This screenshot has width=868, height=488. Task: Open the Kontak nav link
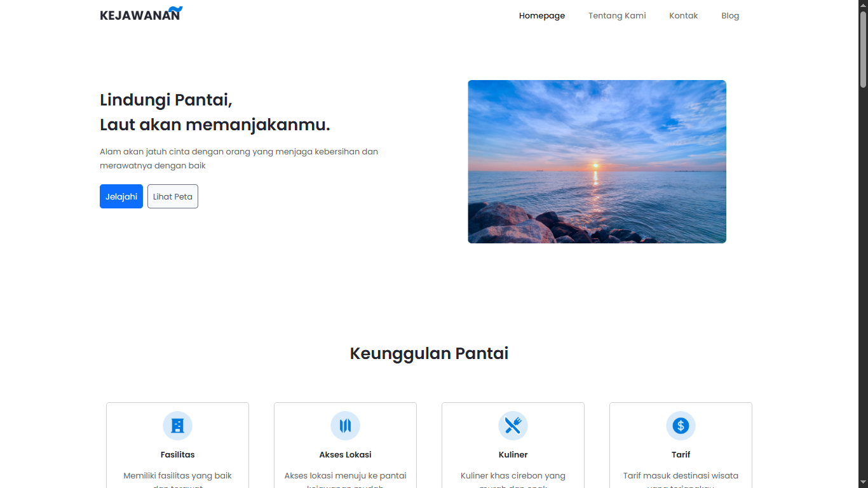coord(683,16)
